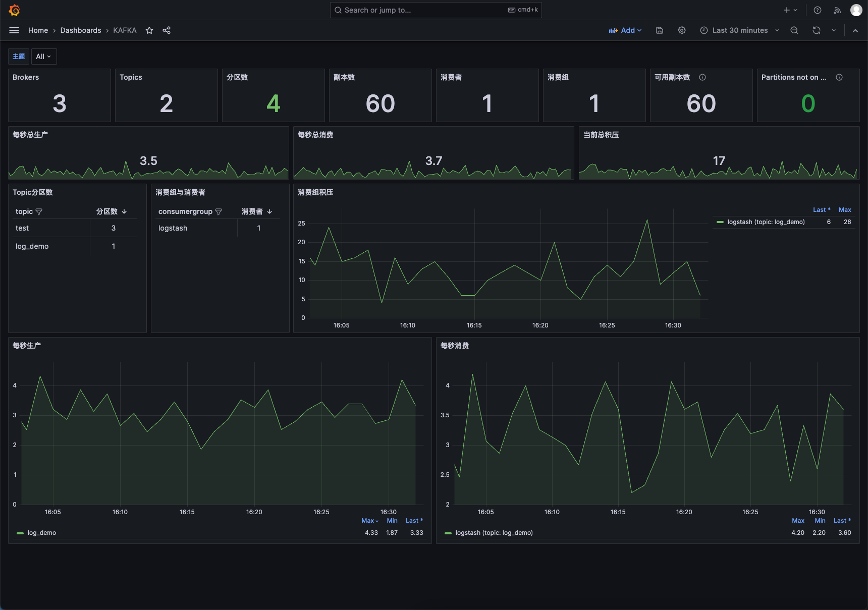Select the test topic row
This screenshot has width=868, height=610.
76,228
